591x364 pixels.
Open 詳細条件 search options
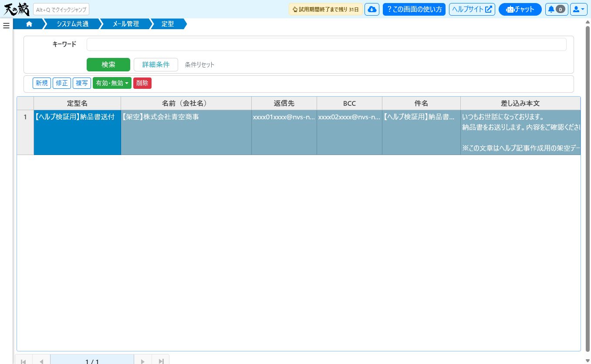coord(156,64)
